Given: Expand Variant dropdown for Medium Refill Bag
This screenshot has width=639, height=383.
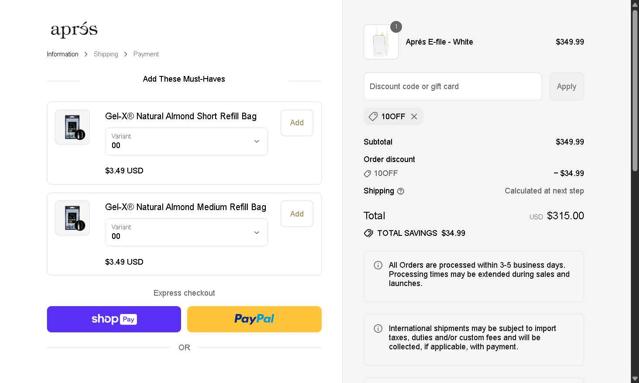Looking at the screenshot, I should [x=186, y=232].
